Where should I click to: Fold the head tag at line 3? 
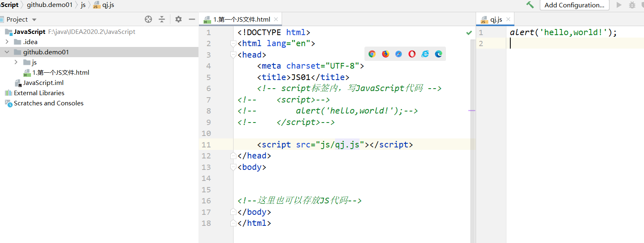click(233, 55)
